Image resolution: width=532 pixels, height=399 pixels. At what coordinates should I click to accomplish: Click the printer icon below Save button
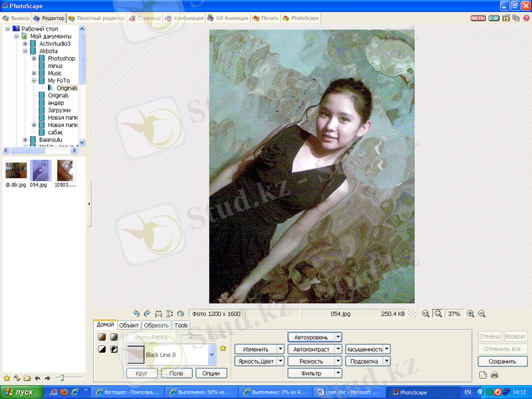[494, 375]
